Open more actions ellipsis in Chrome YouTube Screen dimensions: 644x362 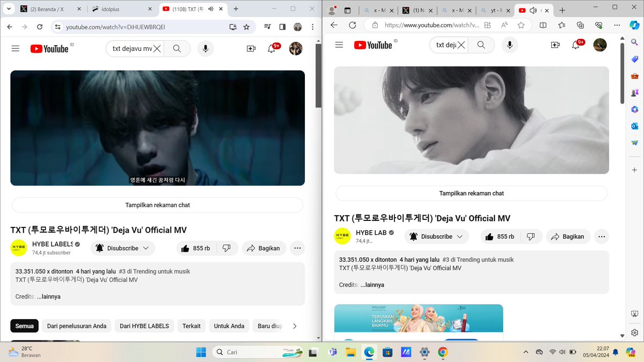(x=297, y=248)
